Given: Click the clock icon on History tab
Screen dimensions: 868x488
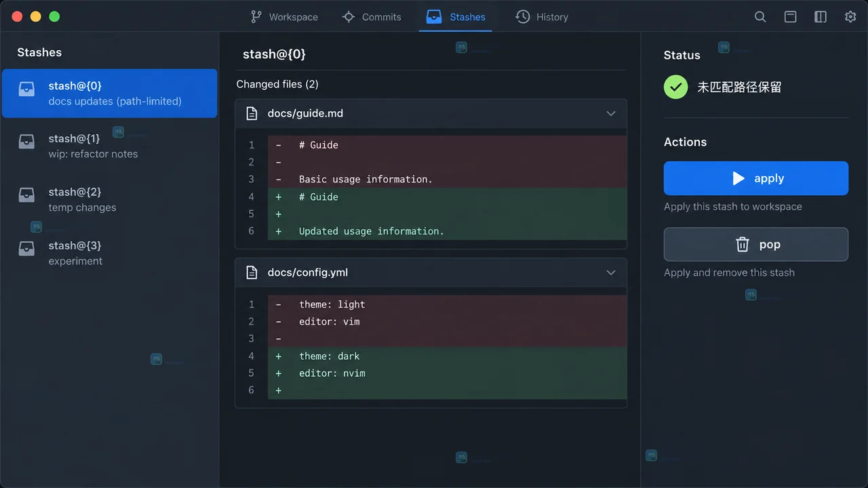Looking at the screenshot, I should 522,17.
